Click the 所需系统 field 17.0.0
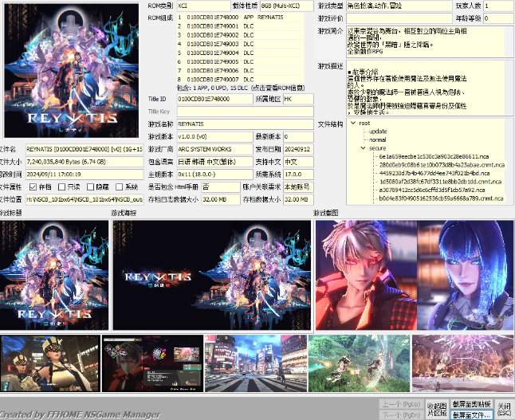Image resolution: width=515 pixels, height=420 pixels. tap(298, 175)
